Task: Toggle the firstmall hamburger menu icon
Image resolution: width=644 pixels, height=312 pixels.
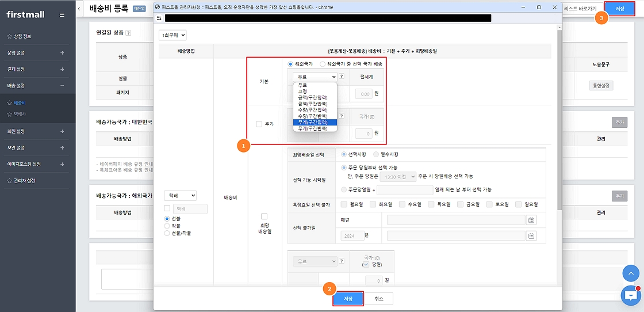Action: 62,14
